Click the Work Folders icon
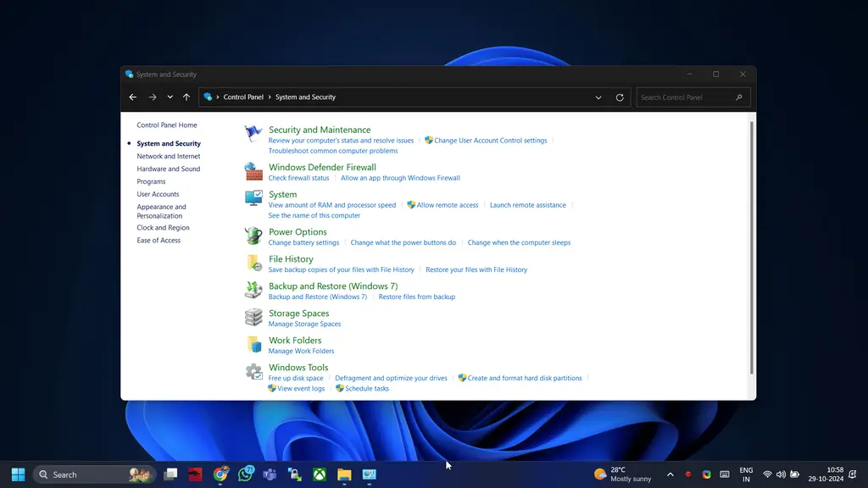This screenshot has height=488, width=868. [x=253, y=344]
